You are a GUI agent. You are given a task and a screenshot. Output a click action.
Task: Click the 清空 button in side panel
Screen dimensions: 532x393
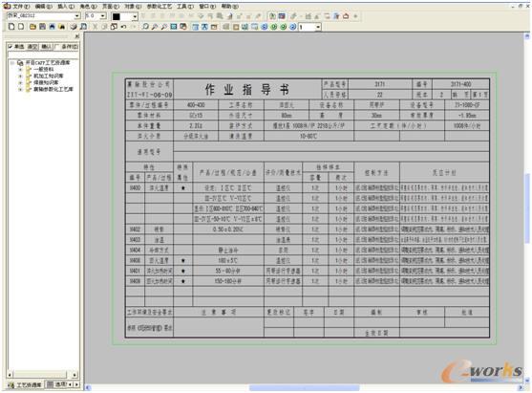(32, 47)
